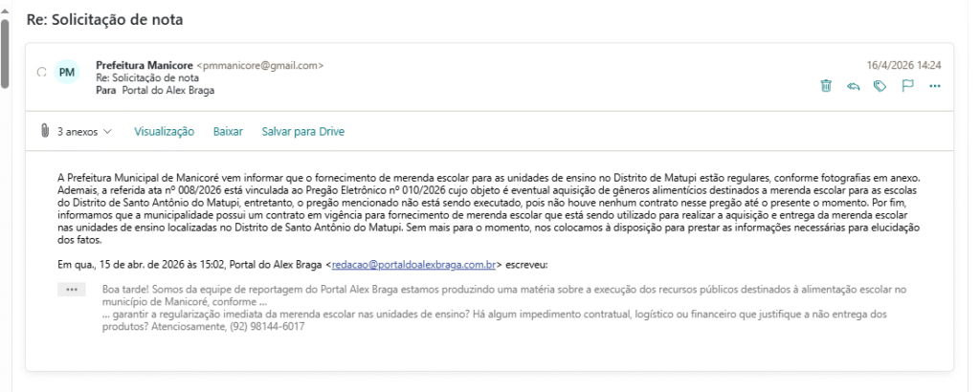Click Salvar para Drive
The image size is (980, 392).
(x=302, y=132)
